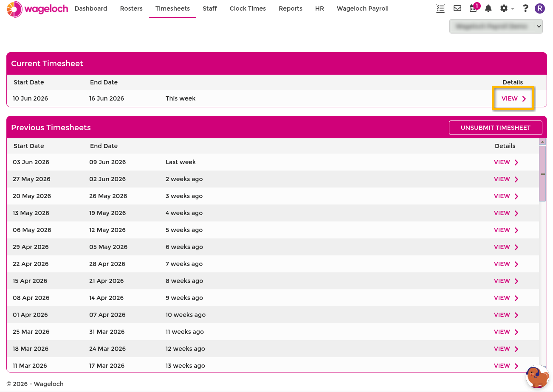Open the Staff menu
This screenshot has width=553, height=392.
(x=210, y=8)
